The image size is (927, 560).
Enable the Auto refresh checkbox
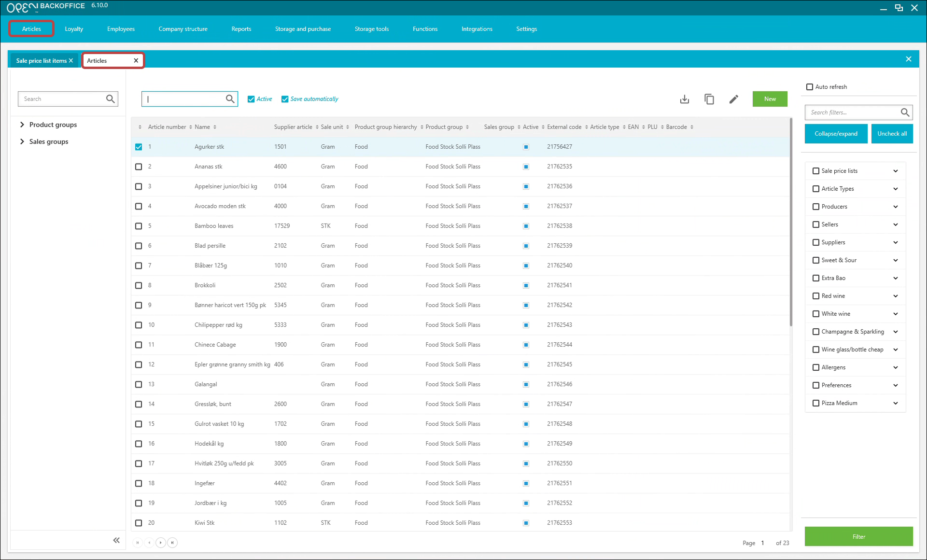[810, 87]
